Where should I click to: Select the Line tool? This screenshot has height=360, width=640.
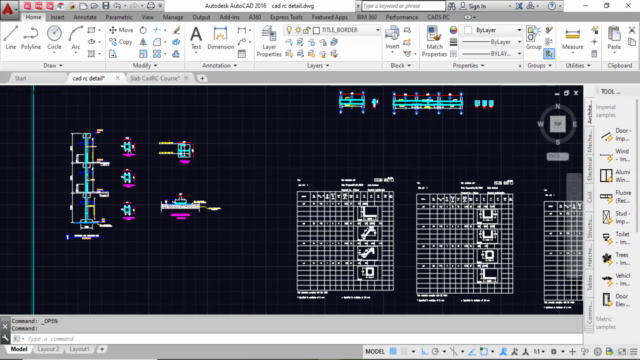pos(11,38)
